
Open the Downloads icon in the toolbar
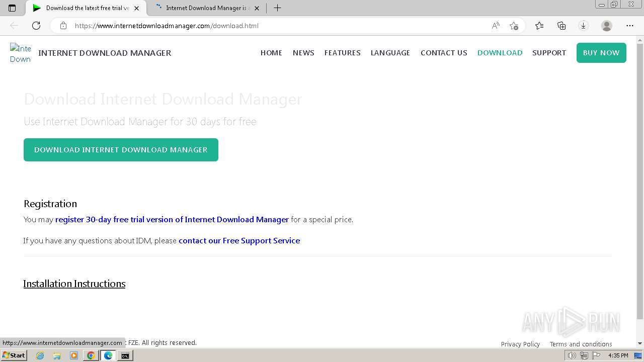[584, 26]
